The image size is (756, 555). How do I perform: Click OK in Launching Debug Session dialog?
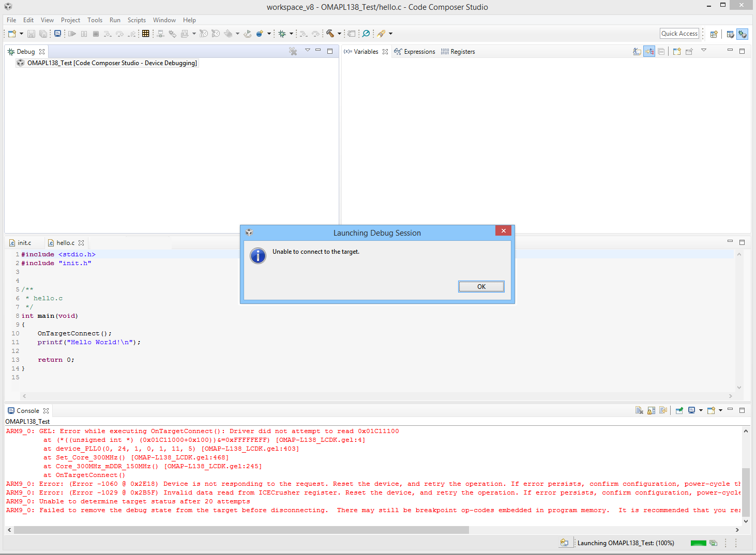coord(481,287)
